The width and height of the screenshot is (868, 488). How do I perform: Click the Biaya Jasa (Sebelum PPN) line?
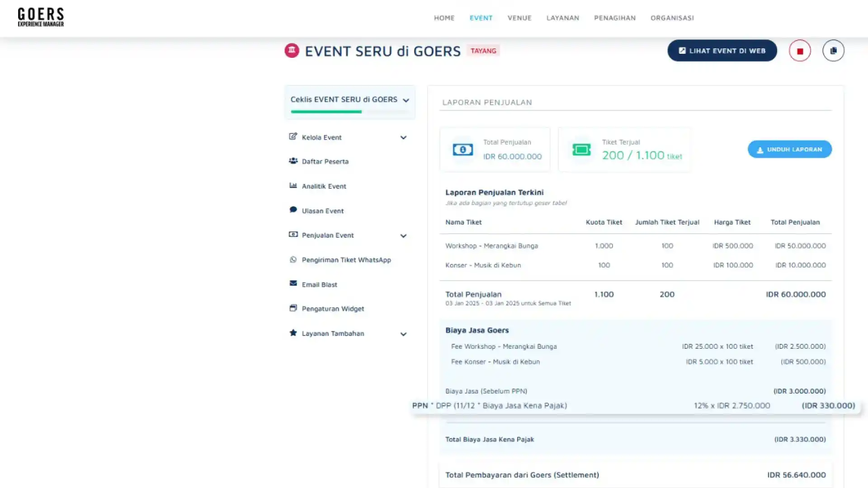coord(635,391)
